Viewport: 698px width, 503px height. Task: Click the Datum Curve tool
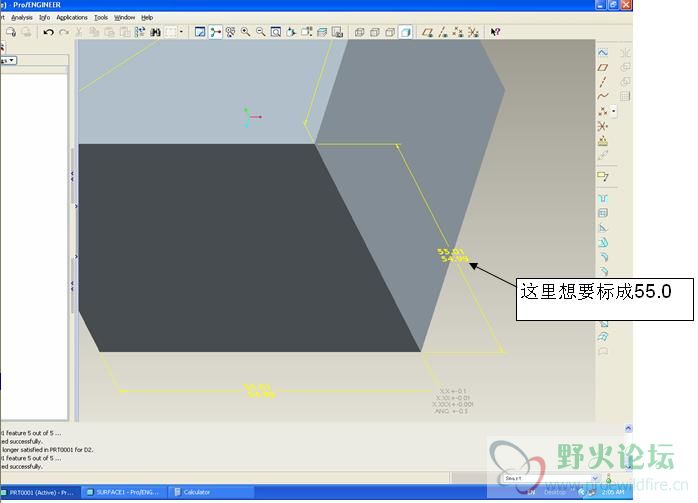(x=603, y=96)
